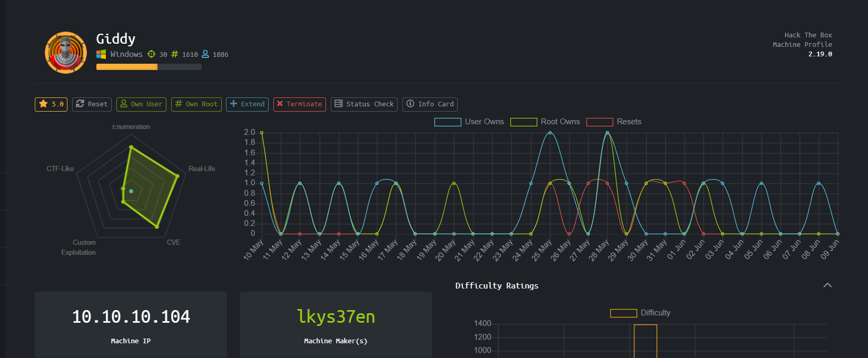Click the orange difficulty bar in chart

(645, 341)
